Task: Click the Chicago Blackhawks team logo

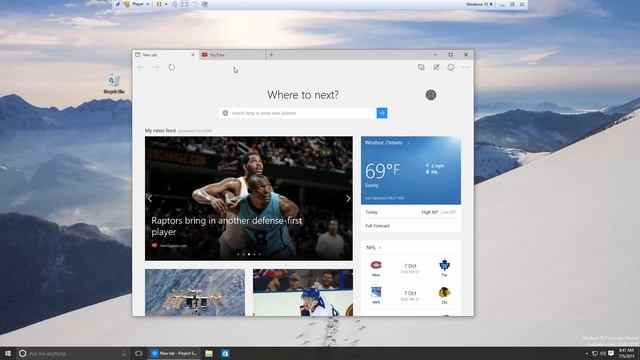Action: click(x=444, y=292)
